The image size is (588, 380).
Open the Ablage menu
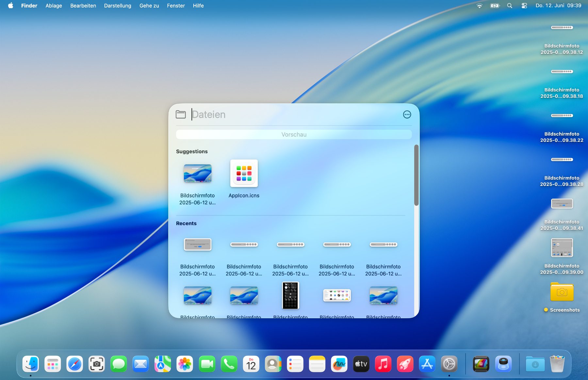(54, 6)
